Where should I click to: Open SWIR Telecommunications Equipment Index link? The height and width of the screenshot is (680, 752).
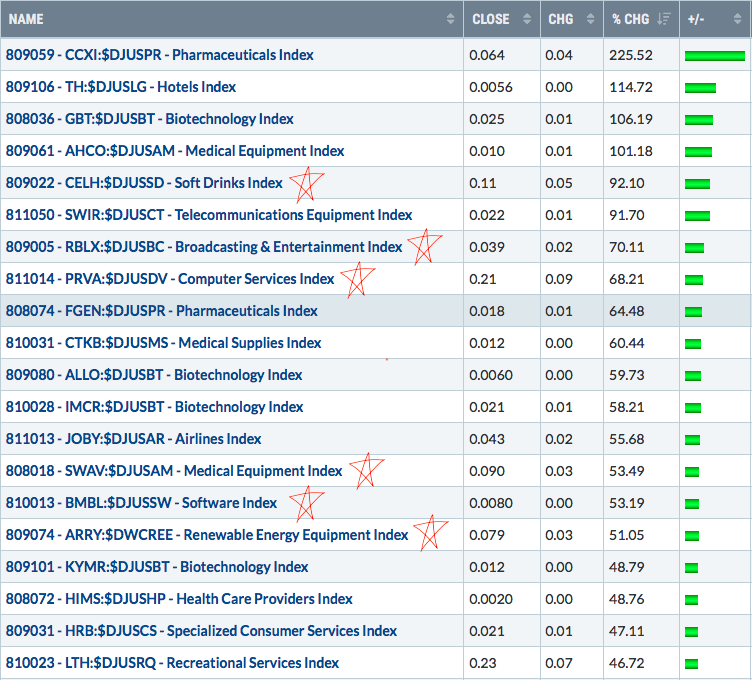(x=209, y=215)
